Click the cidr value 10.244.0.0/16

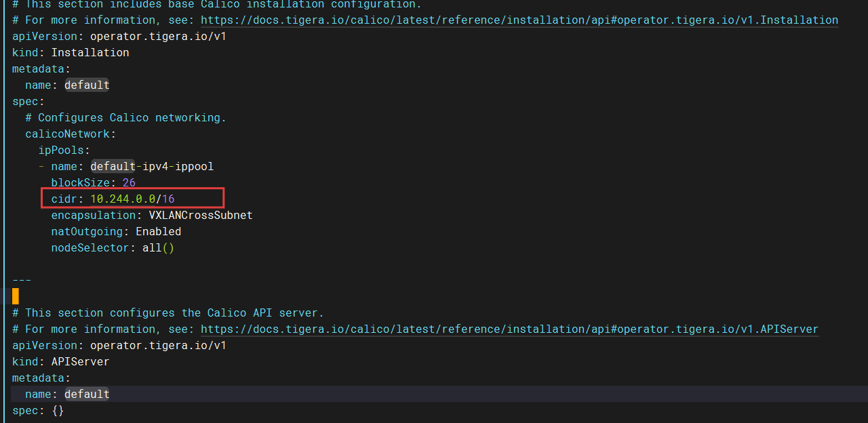[x=132, y=199]
